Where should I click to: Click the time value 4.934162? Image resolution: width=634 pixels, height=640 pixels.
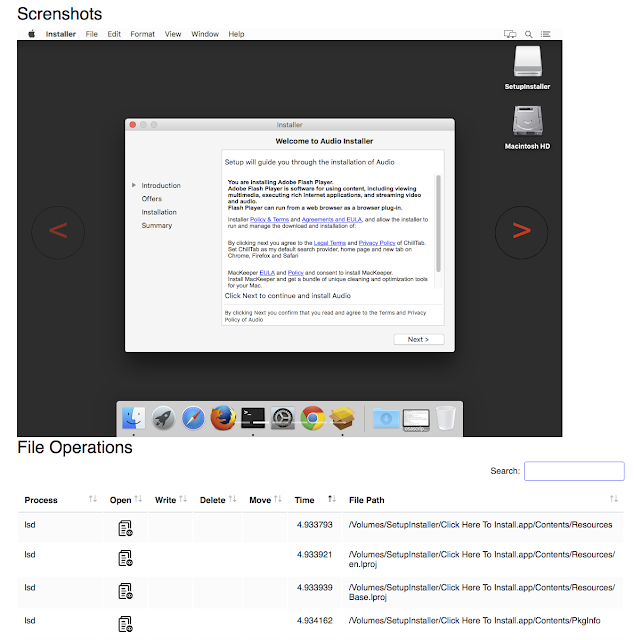point(314,620)
